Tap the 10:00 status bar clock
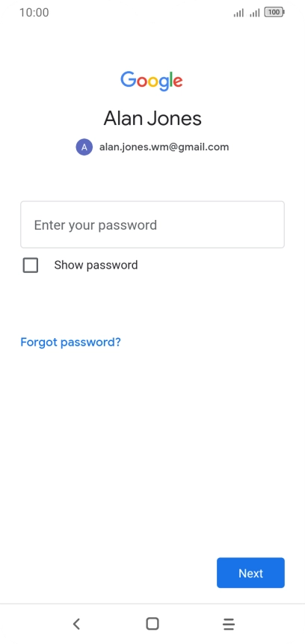 (x=34, y=13)
